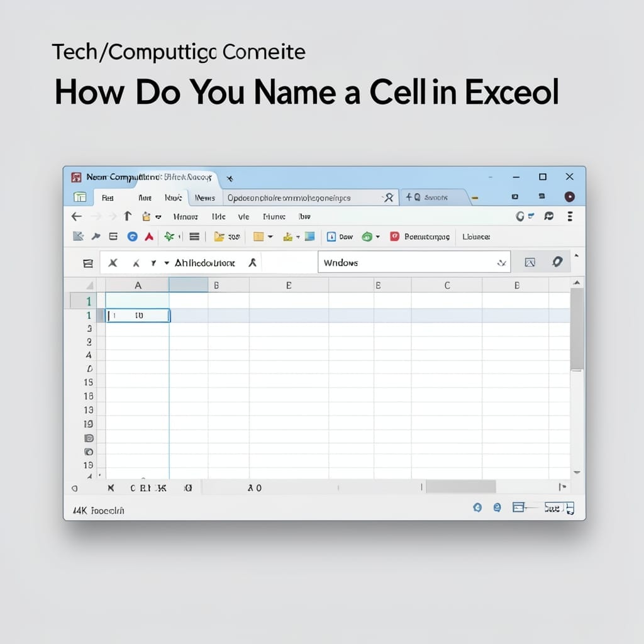This screenshot has width=644, height=644.
Task: Open dropdown arrow next to green round icon
Action: click(378, 236)
